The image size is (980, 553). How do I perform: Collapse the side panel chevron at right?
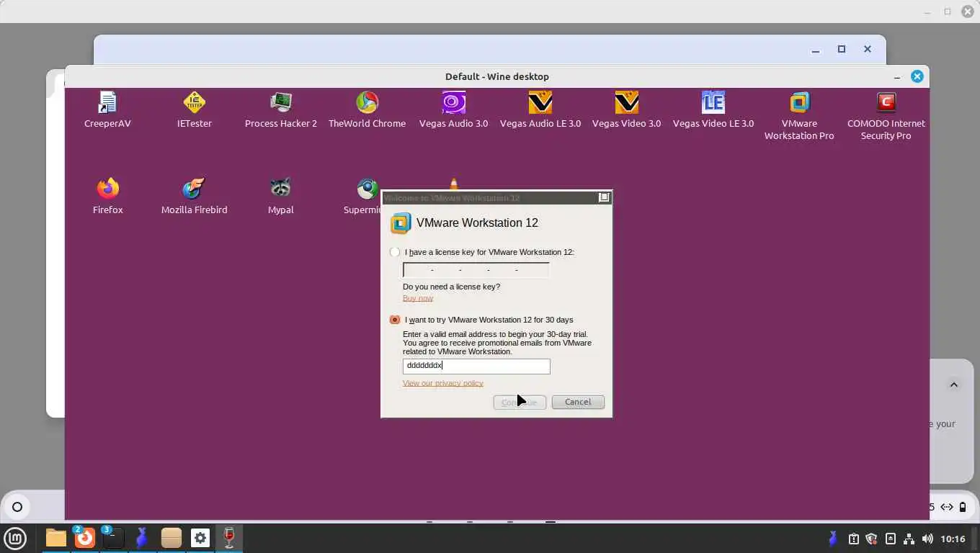953,385
